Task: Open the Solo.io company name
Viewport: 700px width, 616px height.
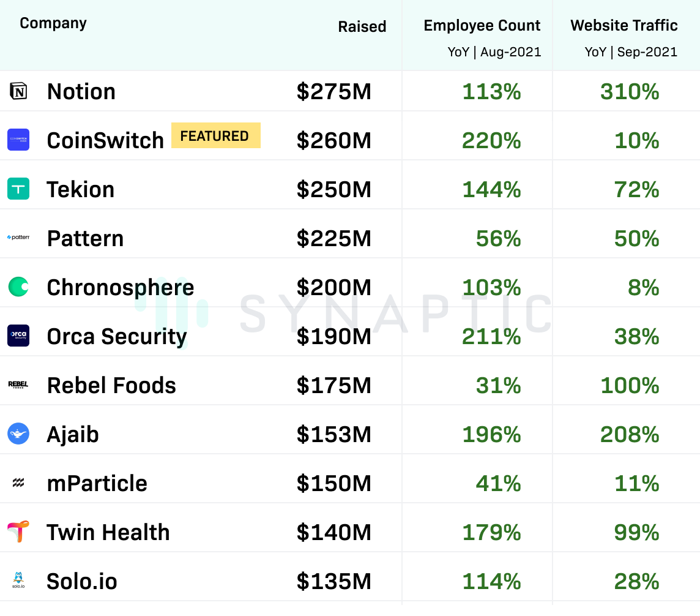Action: coord(82,582)
